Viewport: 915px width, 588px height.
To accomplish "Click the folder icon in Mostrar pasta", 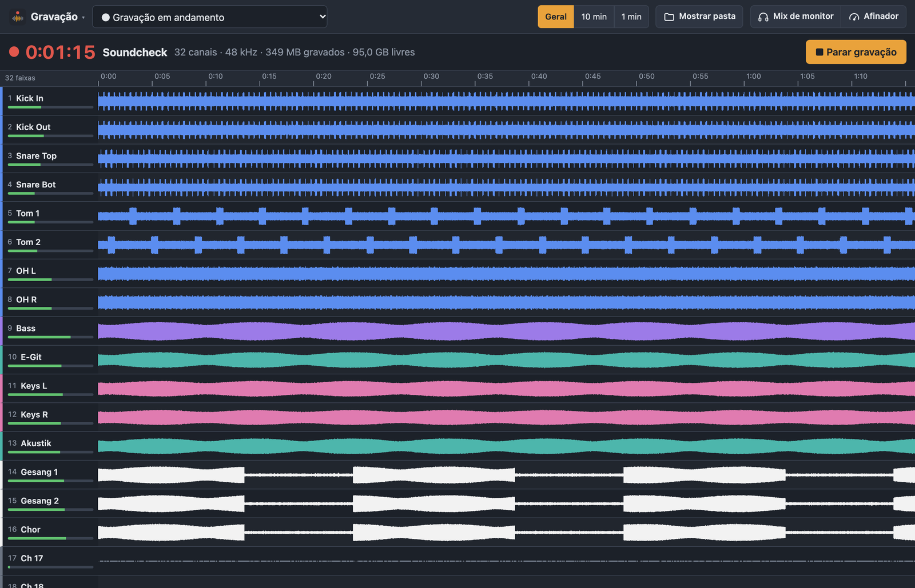I will [669, 17].
